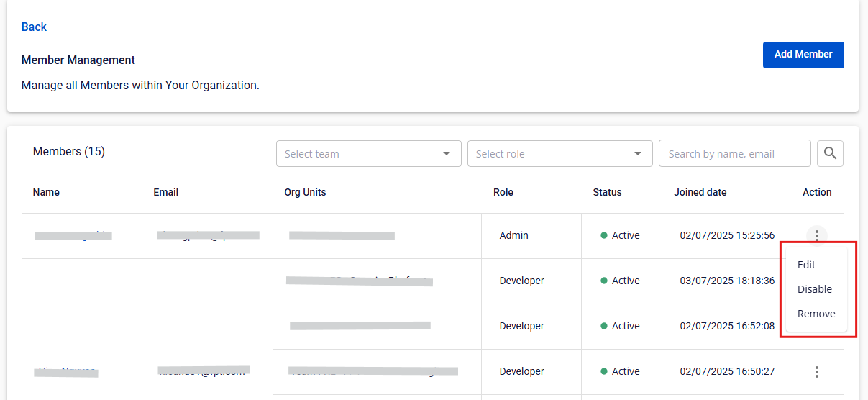868x400 pixels.
Task: Click the dropdown arrow in the Select role field
Action: pos(638,154)
